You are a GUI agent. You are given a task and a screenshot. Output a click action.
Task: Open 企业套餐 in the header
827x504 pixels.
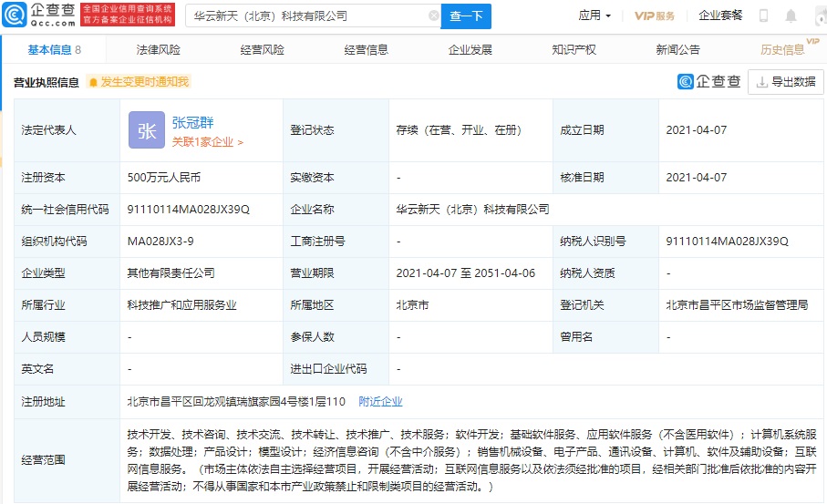point(720,15)
